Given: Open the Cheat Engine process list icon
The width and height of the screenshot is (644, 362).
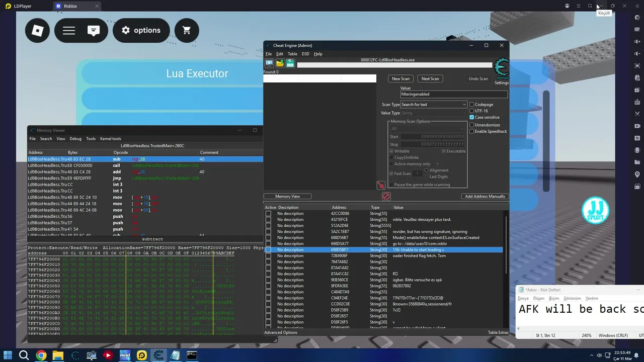Looking at the screenshot, I should click(x=269, y=63).
